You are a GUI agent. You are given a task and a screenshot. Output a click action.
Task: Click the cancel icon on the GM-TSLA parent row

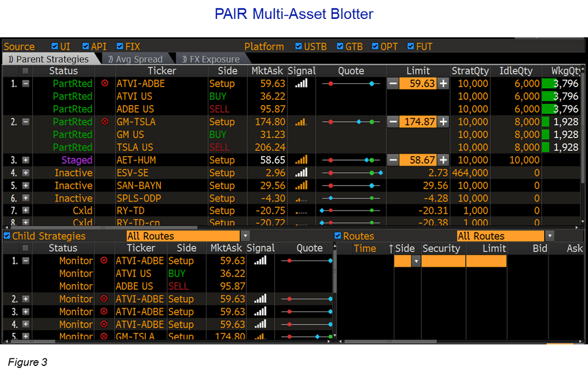tap(103, 122)
